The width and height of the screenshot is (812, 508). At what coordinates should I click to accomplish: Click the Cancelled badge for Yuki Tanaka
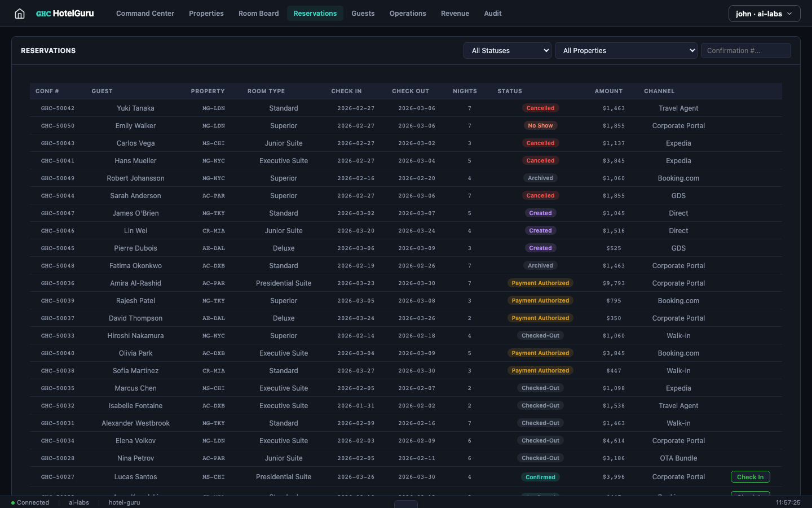[x=540, y=108]
